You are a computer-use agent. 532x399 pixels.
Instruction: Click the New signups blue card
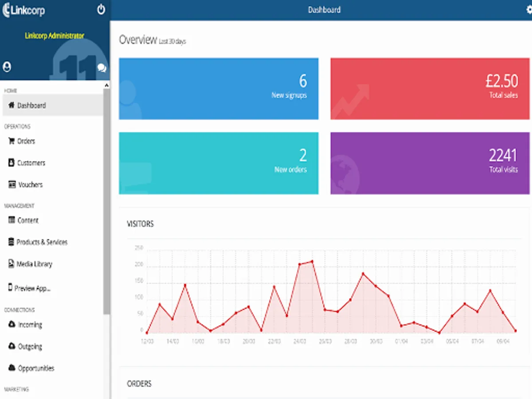coord(219,89)
